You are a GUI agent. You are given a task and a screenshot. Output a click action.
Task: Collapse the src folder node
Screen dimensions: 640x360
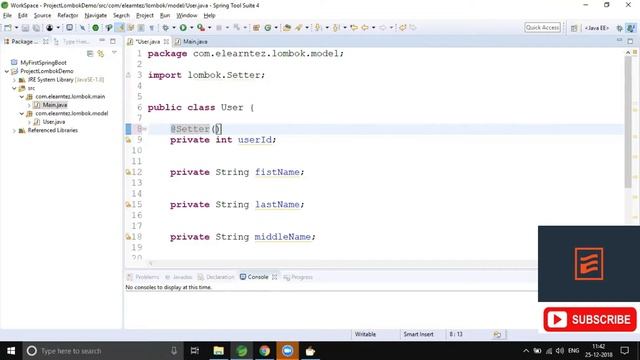[x=14, y=88]
